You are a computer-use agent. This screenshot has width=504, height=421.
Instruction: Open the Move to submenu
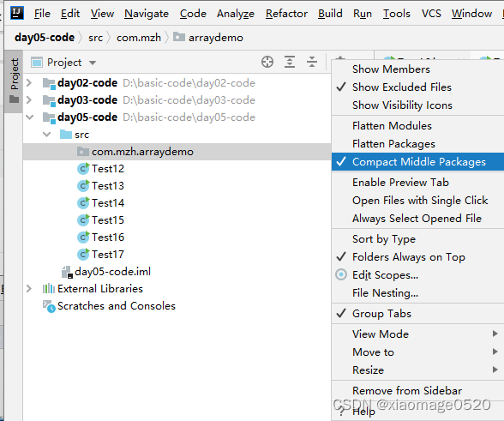click(418, 352)
